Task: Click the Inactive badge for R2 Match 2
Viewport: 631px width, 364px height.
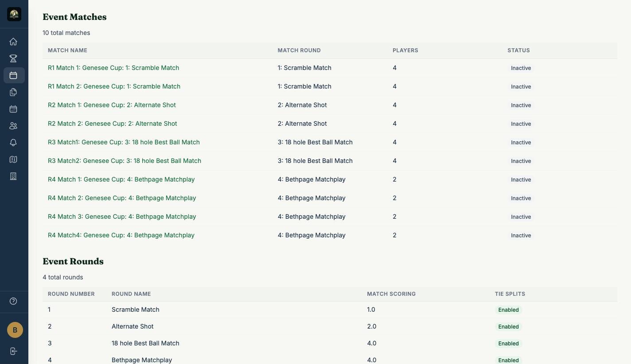Action: [521, 124]
